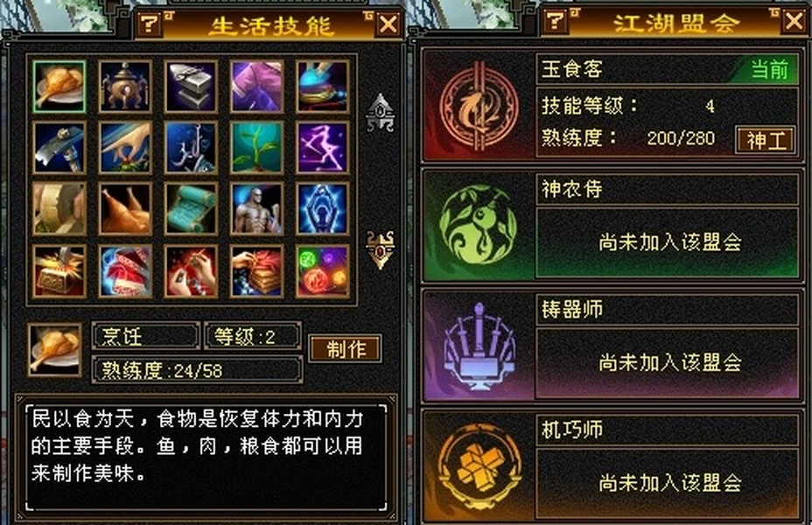
Task: Select the alchemy cauldron skill icon
Action: (x=125, y=87)
